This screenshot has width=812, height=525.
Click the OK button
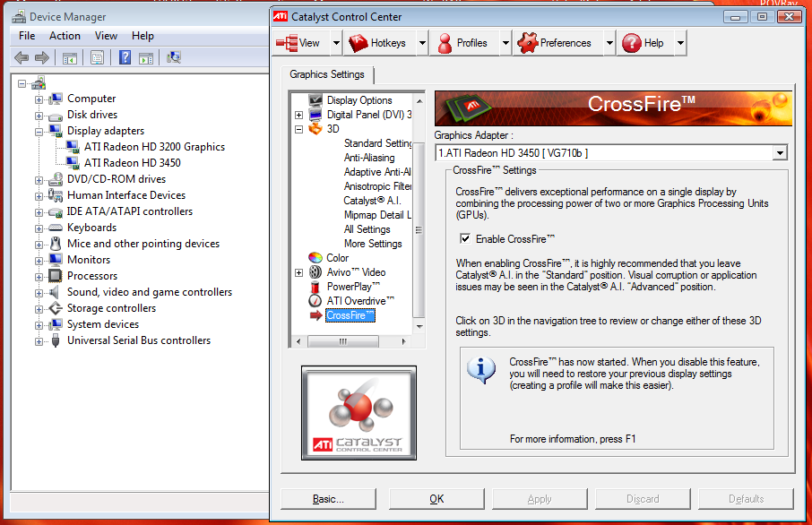[436, 499]
